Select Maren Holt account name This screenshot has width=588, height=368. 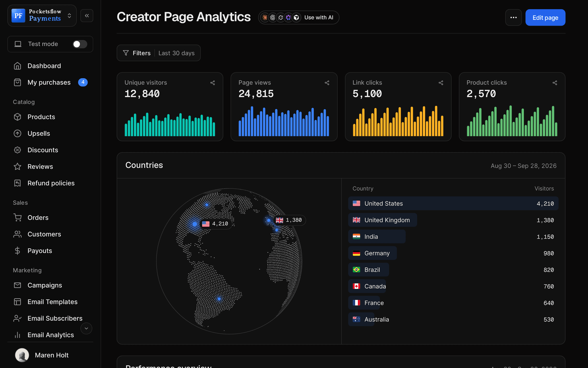tap(52, 355)
